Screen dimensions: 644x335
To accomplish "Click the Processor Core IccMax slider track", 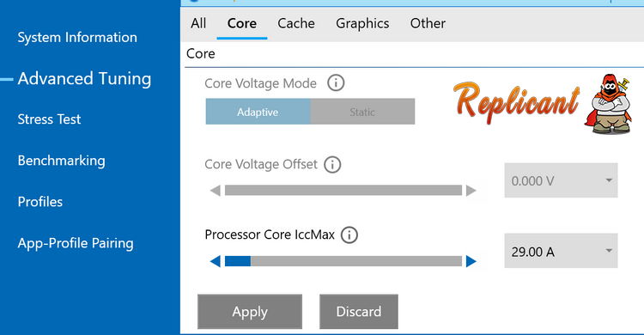I will (x=343, y=261).
